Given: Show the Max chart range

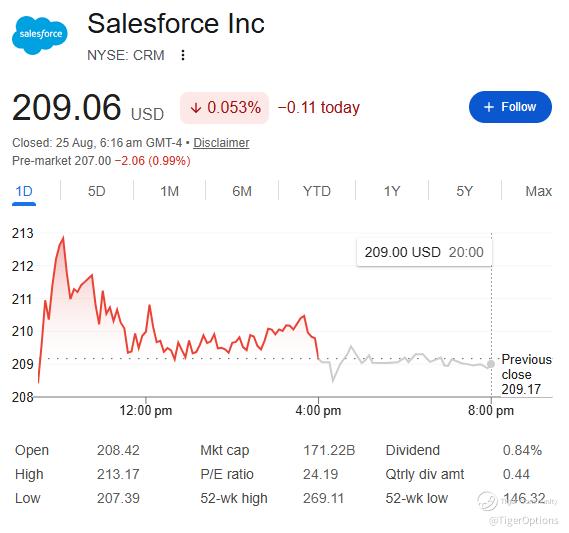Looking at the screenshot, I should [539, 191].
